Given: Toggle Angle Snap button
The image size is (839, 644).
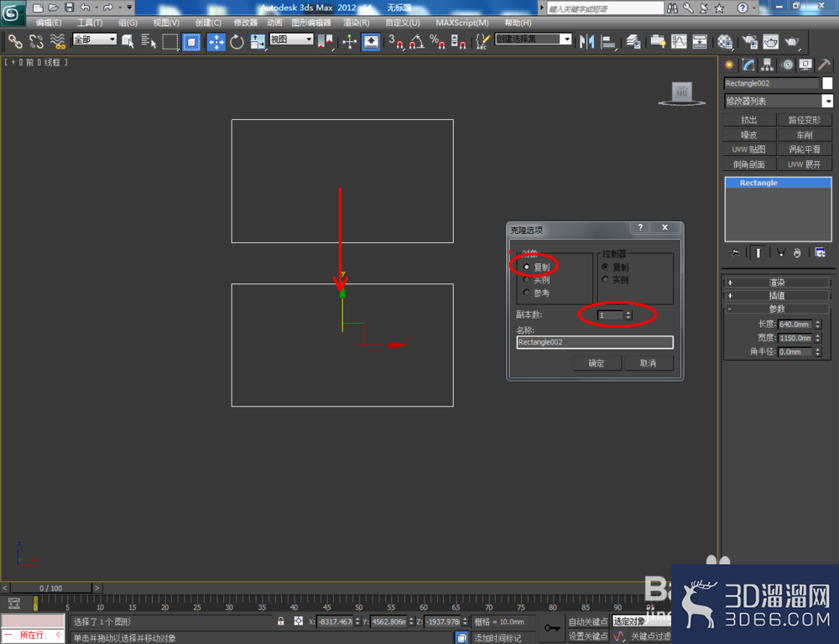Looking at the screenshot, I should (417, 41).
